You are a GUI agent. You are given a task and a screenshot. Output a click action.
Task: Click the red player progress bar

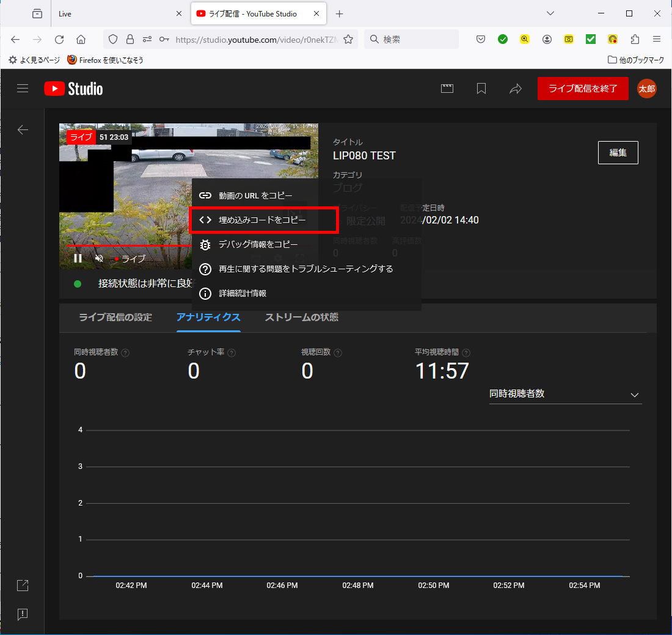point(129,245)
